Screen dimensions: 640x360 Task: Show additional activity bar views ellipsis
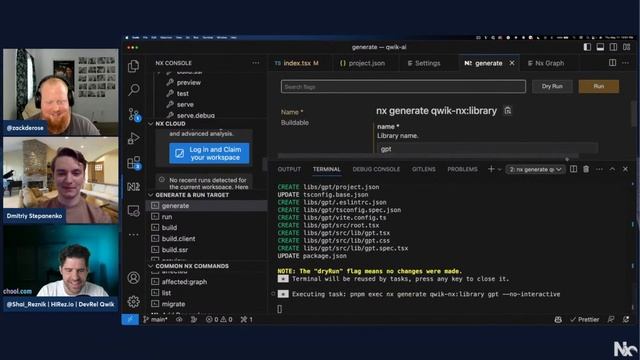[x=133, y=235]
